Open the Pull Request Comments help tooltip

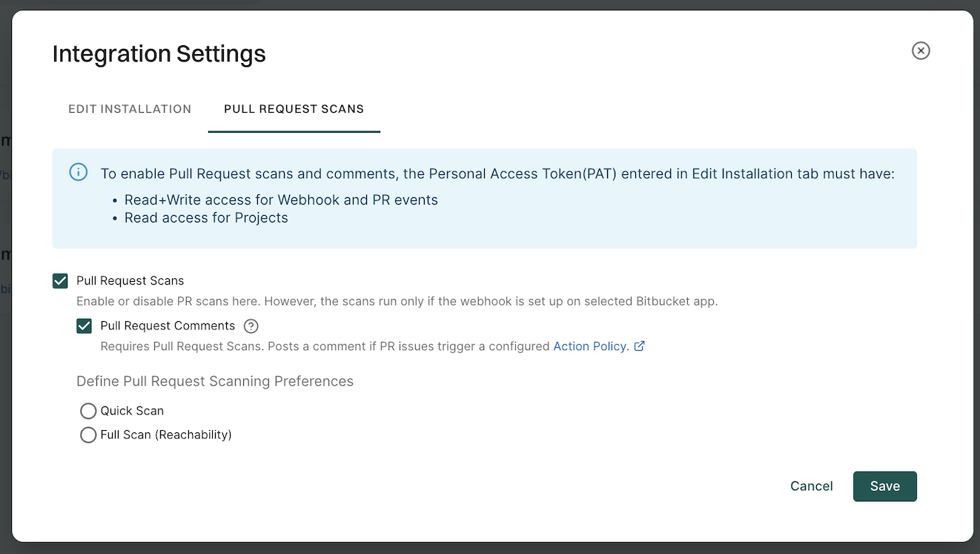click(x=251, y=326)
